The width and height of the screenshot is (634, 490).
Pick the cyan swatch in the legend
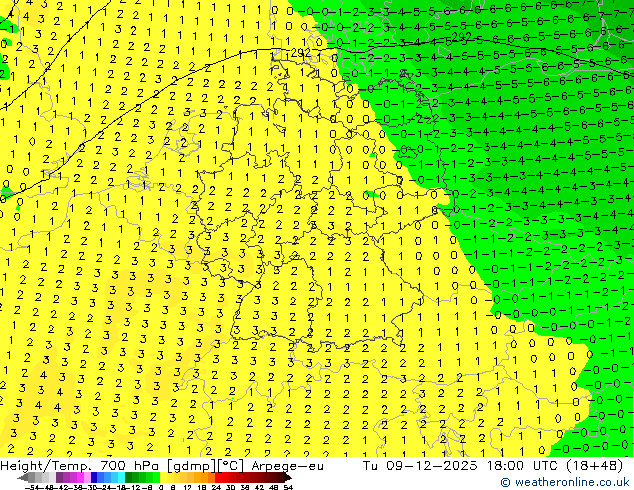coord(122,477)
